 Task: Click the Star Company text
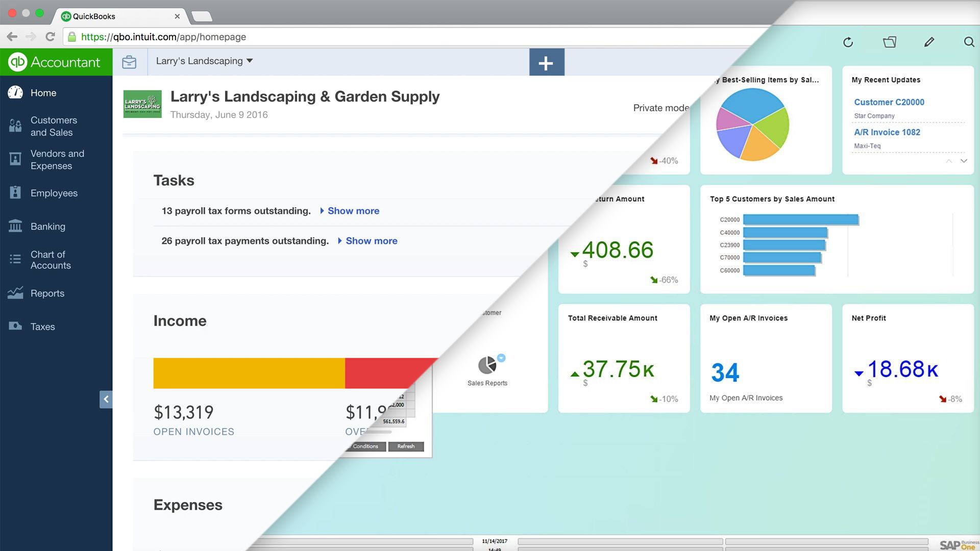874,116
